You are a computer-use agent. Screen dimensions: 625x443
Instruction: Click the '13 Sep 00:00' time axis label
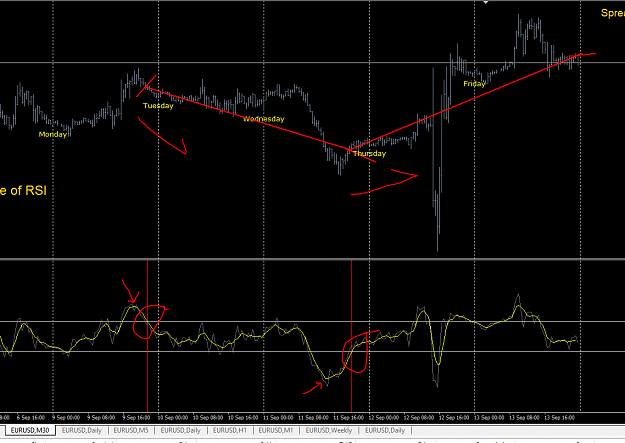489,418
